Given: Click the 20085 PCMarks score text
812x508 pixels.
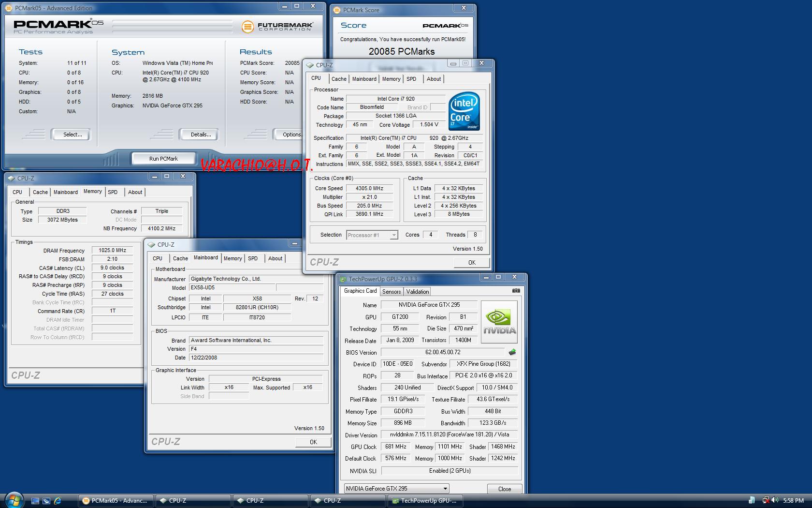Looking at the screenshot, I should tap(402, 51).
